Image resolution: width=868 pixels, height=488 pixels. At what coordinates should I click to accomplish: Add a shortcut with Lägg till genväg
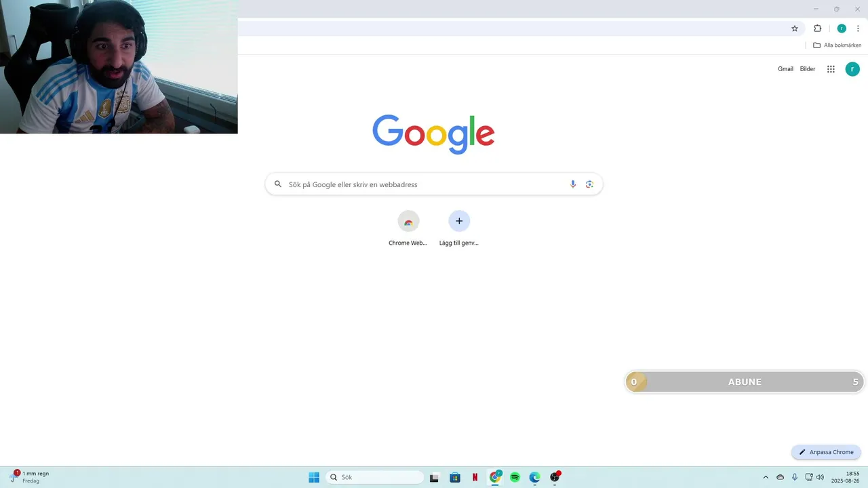(x=459, y=229)
